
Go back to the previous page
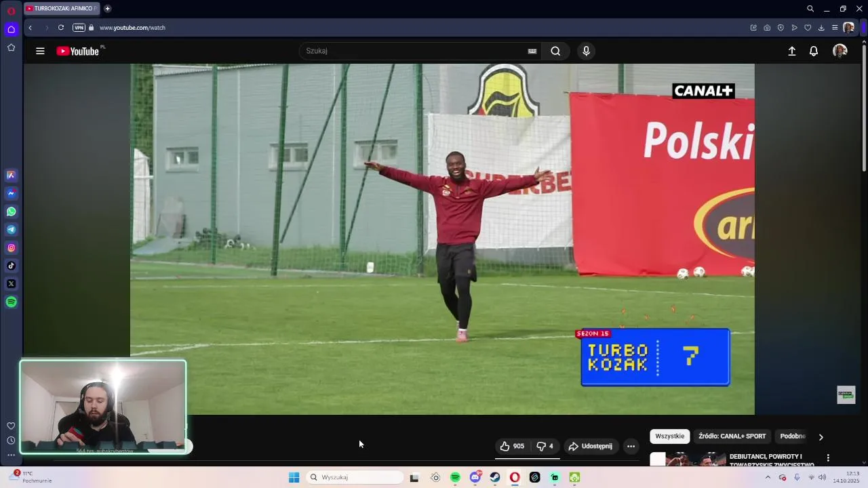click(30, 28)
